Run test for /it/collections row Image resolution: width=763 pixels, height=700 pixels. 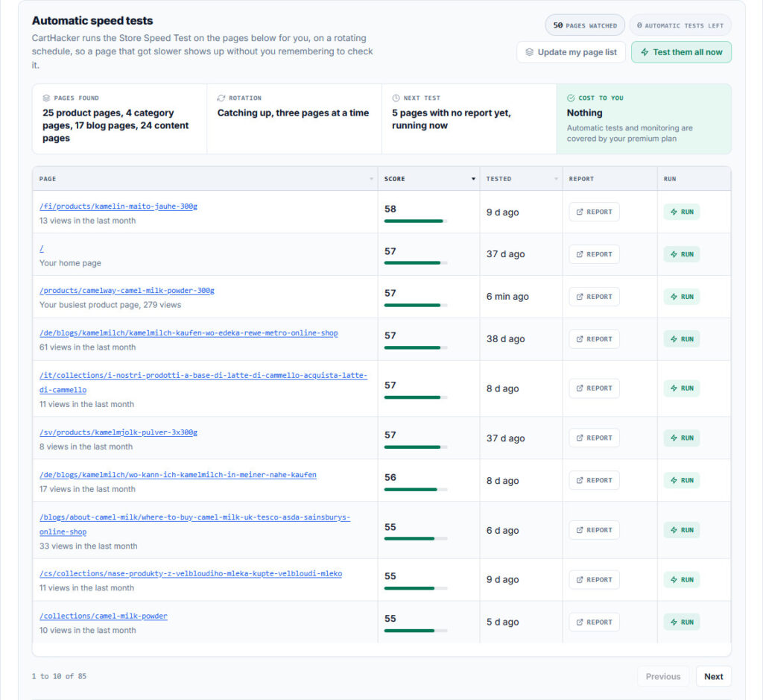point(682,388)
